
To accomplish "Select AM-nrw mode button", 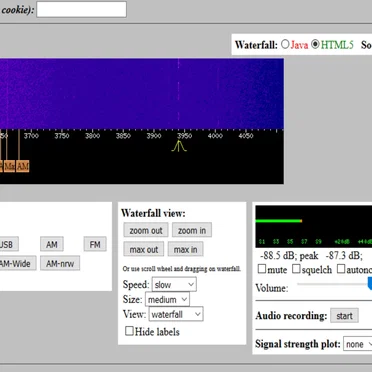I will (60, 263).
